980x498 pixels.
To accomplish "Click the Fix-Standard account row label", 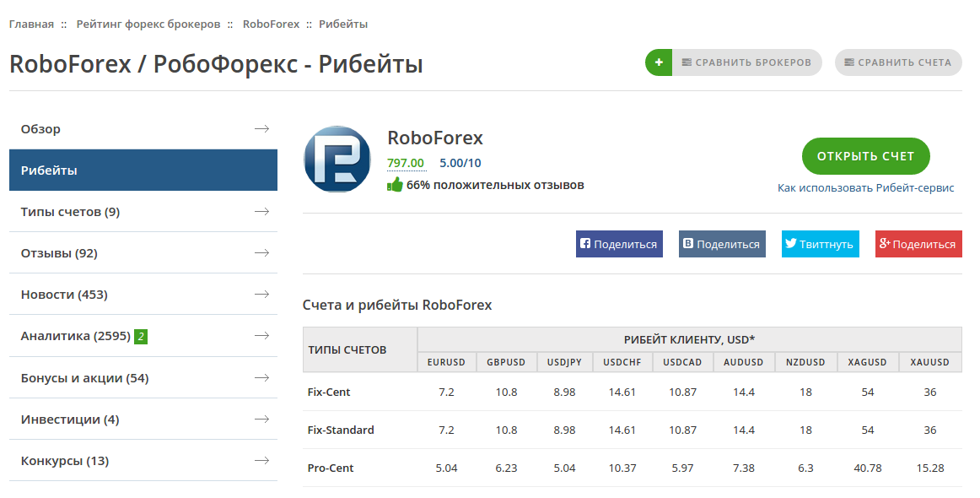I will [341, 430].
